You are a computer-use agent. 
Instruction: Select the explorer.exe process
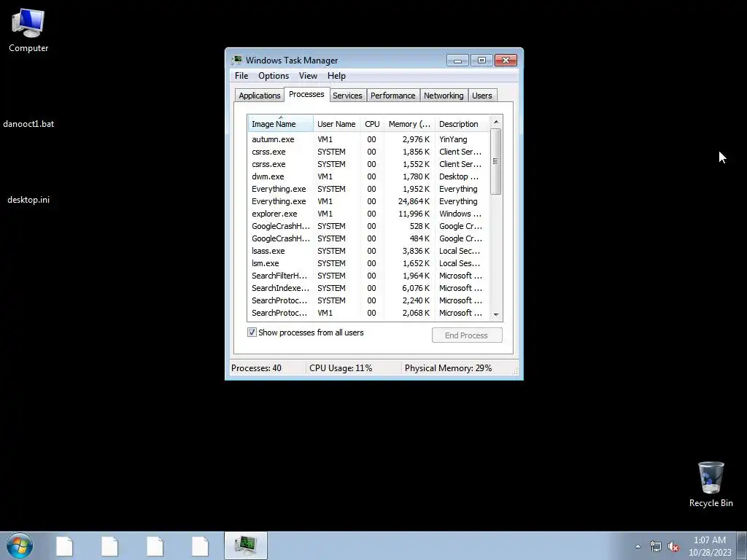[368, 214]
